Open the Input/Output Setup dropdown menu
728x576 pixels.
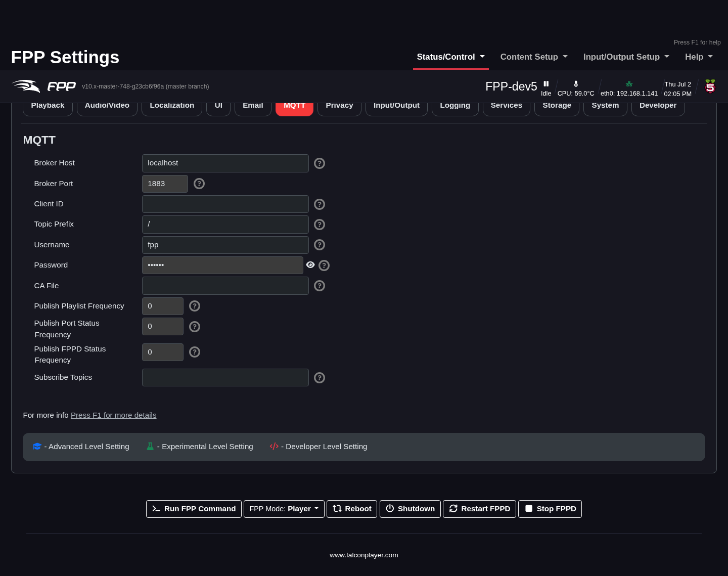626,57
